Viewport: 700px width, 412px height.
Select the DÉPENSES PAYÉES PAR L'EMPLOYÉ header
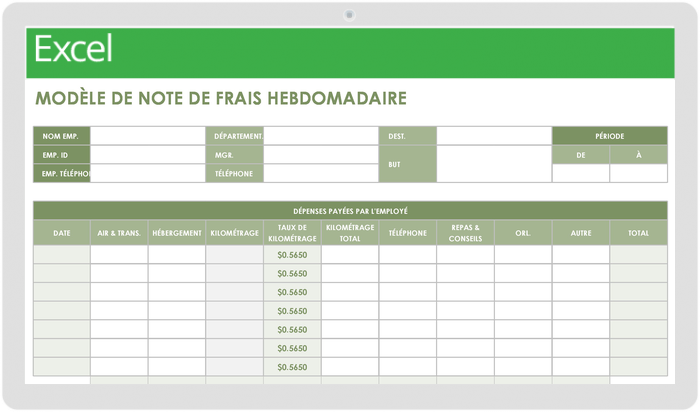(x=350, y=211)
